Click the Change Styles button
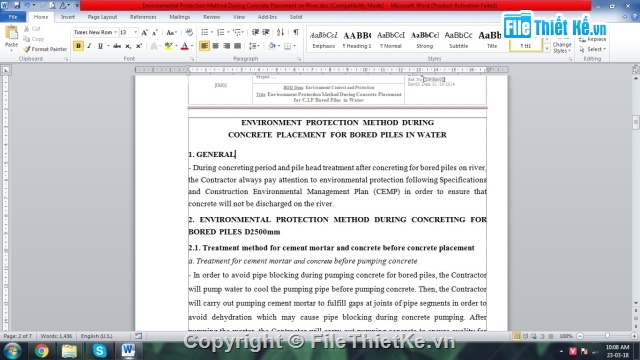The height and width of the screenshot is (360, 640). coord(562,44)
